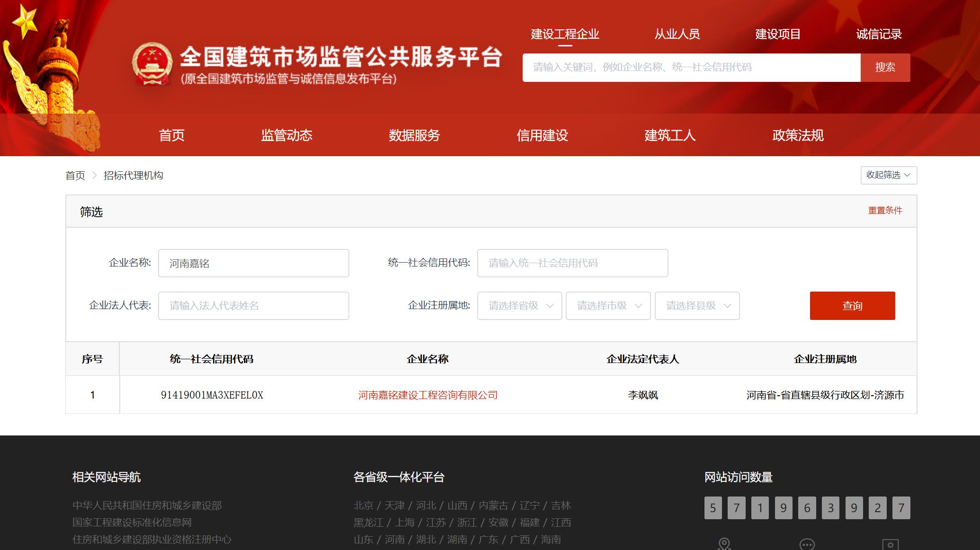Open 江西 provincial platform link
The height and width of the screenshot is (550, 980).
pos(561,523)
